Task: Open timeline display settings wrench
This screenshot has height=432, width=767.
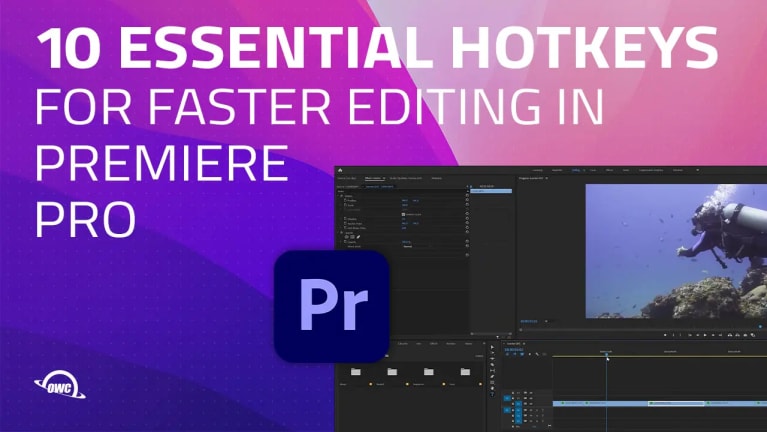Action: click(537, 354)
